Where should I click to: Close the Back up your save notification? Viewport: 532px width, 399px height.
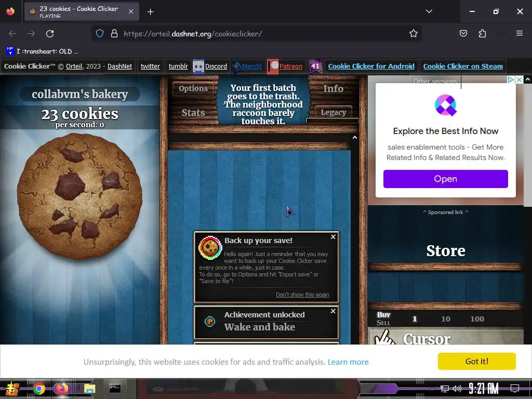point(333,237)
